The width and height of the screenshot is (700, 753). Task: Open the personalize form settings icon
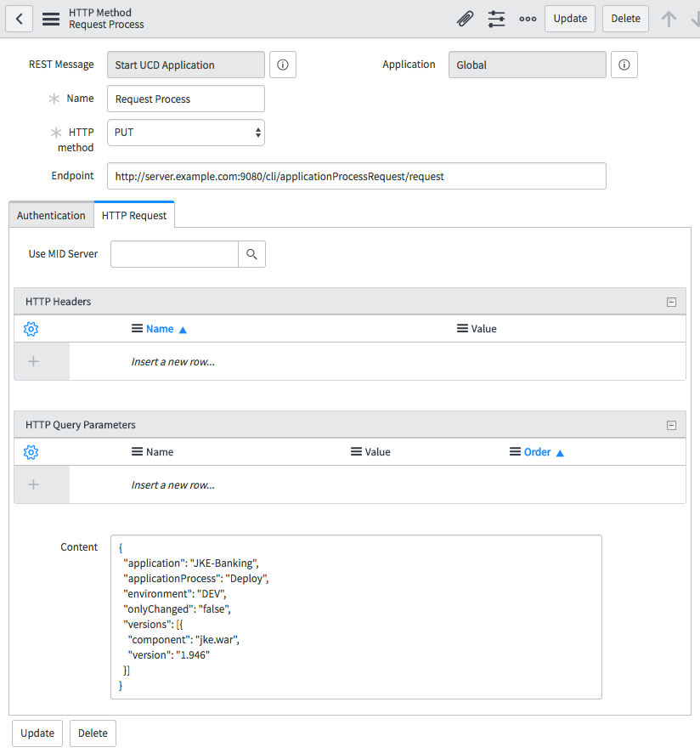tap(497, 19)
